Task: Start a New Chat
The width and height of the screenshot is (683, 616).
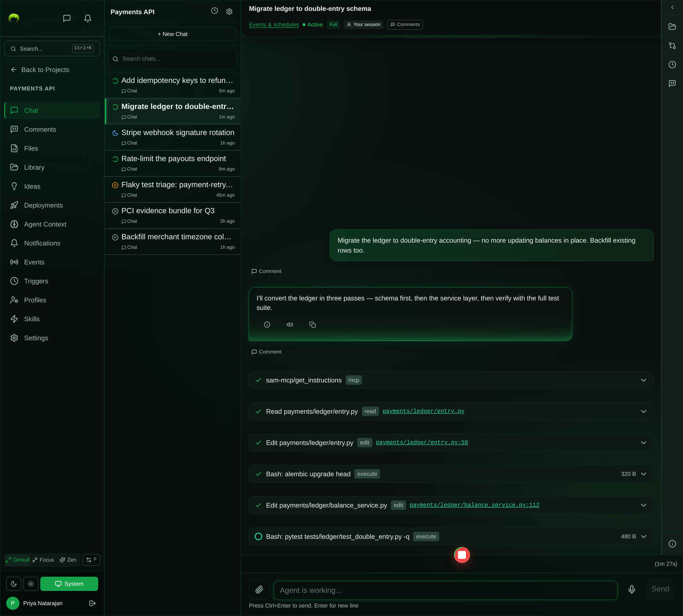Action: coord(173,34)
